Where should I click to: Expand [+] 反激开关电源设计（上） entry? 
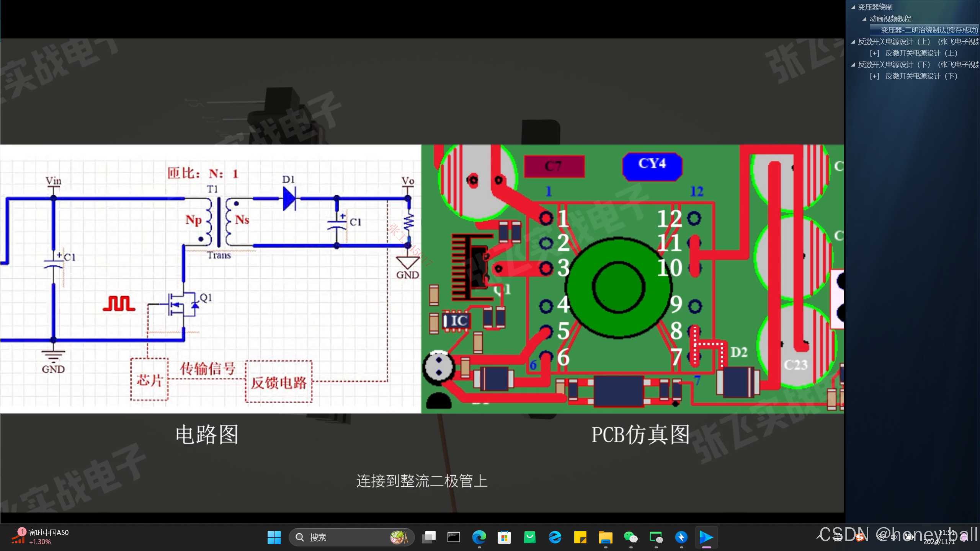point(874,53)
